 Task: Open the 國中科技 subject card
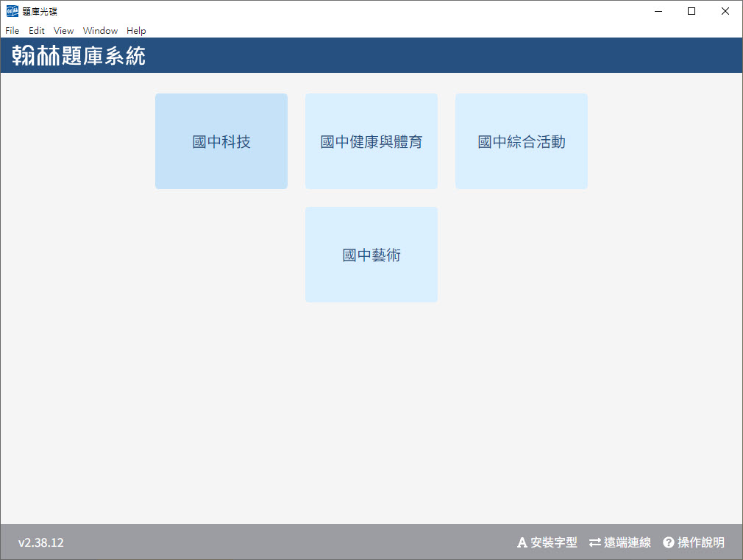(221, 141)
